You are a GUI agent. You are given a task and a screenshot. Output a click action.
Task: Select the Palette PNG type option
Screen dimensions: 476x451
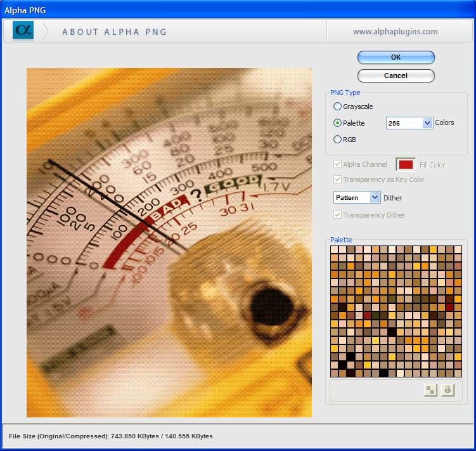point(337,123)
